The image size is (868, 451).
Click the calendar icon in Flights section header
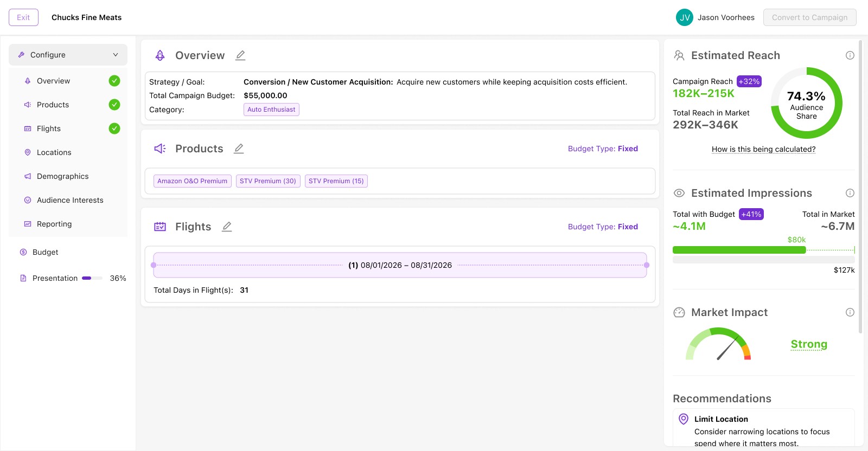pos(160,227)
